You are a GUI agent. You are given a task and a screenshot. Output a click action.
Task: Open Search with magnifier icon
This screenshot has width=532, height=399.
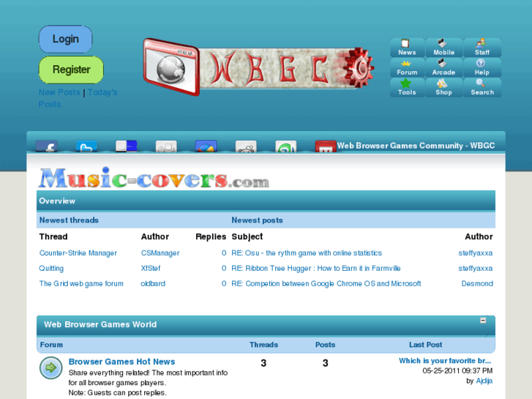(x=482, y=88)
